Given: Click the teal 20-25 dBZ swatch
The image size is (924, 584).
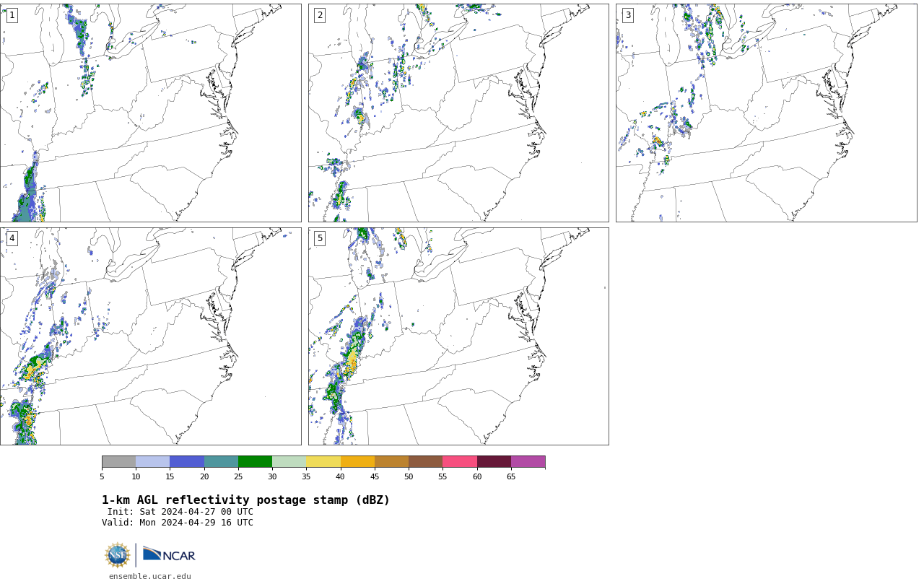Looking at the screenshot, I should click(221, 462).
